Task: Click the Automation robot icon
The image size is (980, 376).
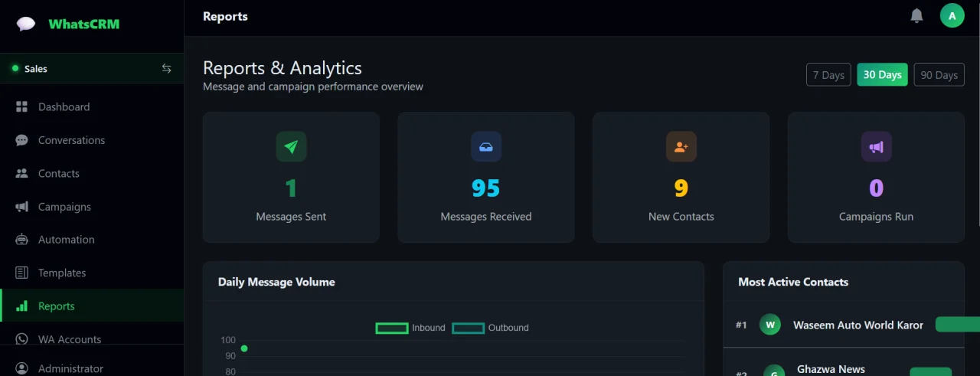Action: tap(22, 240)
